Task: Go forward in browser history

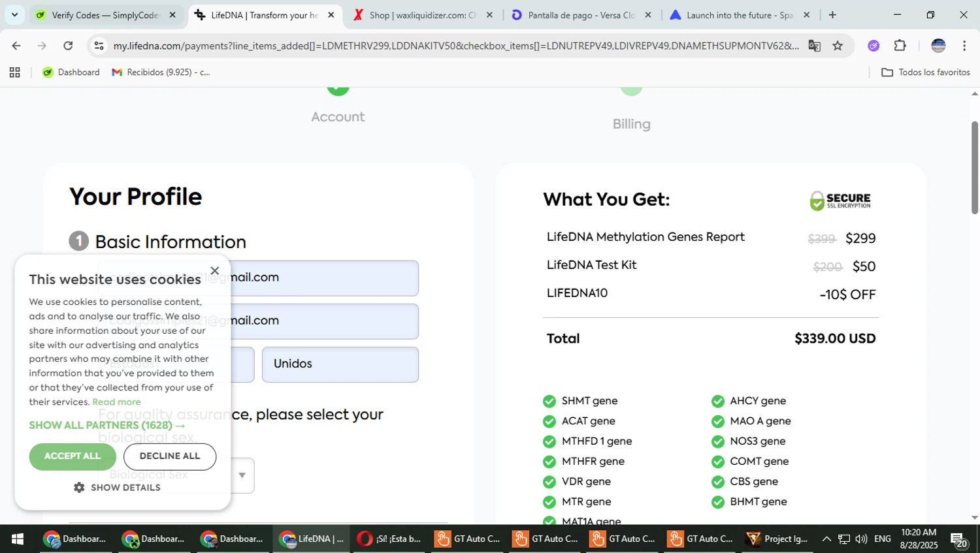Action: click(42, 46)
